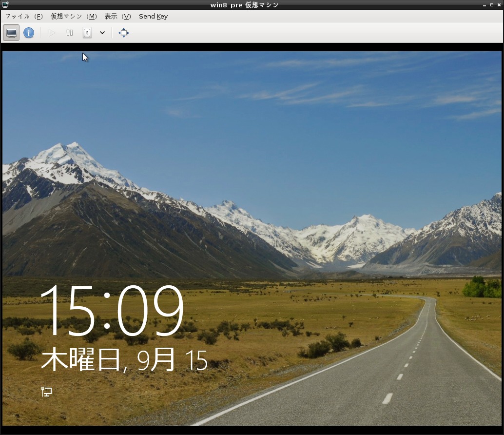
Task: Pause the virtual machine
Action: (x=69, y=33)
